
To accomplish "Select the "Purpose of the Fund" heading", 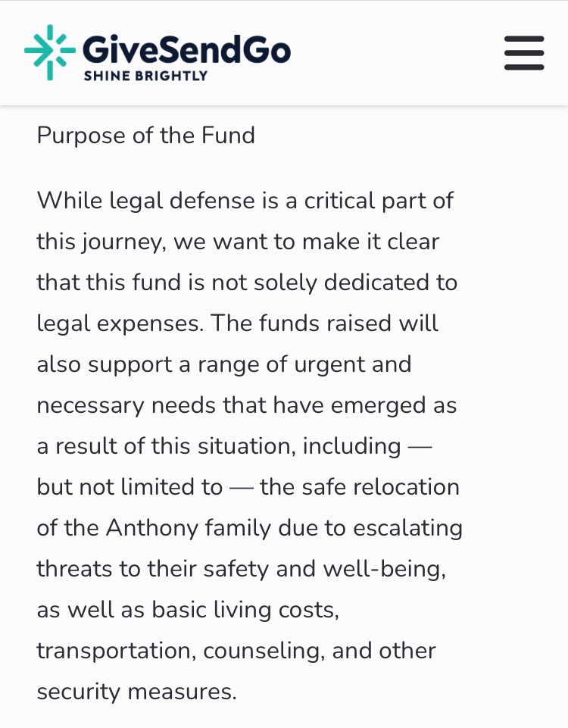I will pyautogui.click(x=146, y=136).
